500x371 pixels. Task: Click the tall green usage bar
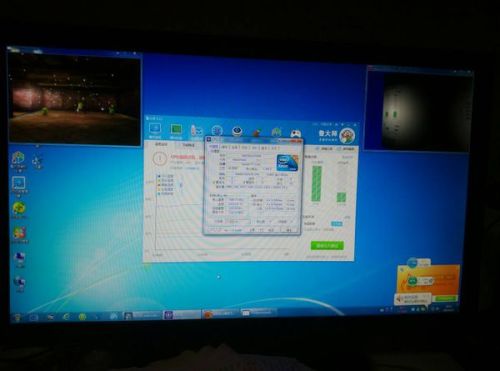coord(316,184)
